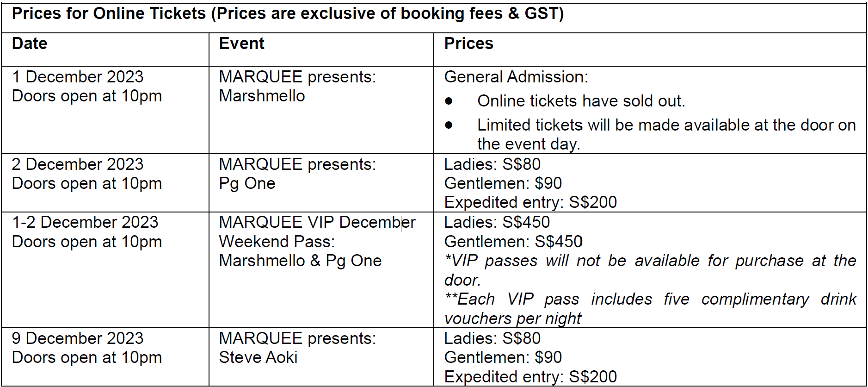Click the table title 'Prices for Online Tickets'
The width and height of the screenshot is (868, 387).
pos(109,13)
